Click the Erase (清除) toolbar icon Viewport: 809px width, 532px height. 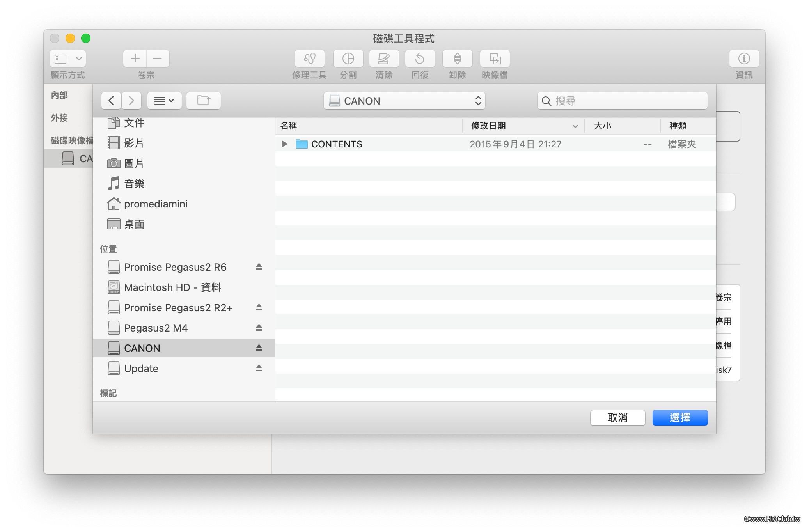[x=384, y=59]
